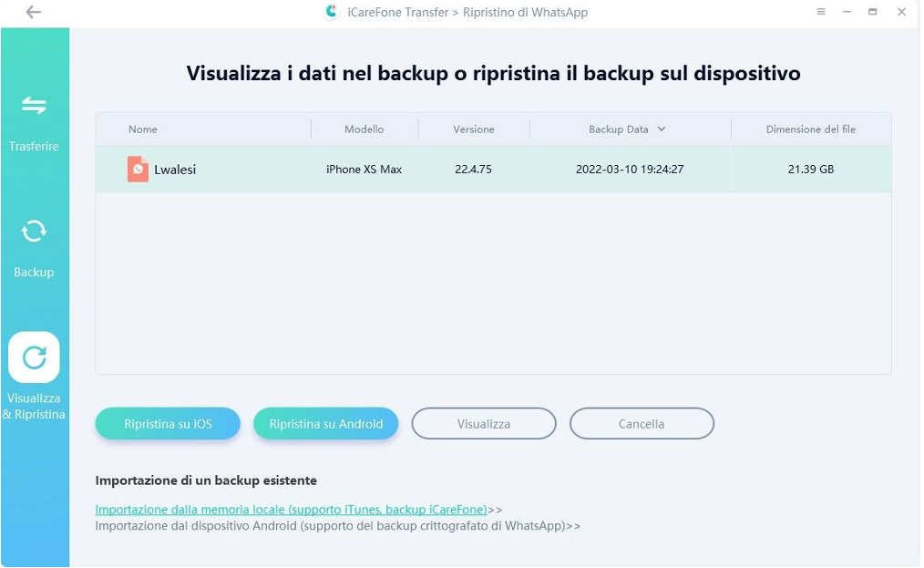
Task: Click the Cancella button
Action: [x=642, y=424]
